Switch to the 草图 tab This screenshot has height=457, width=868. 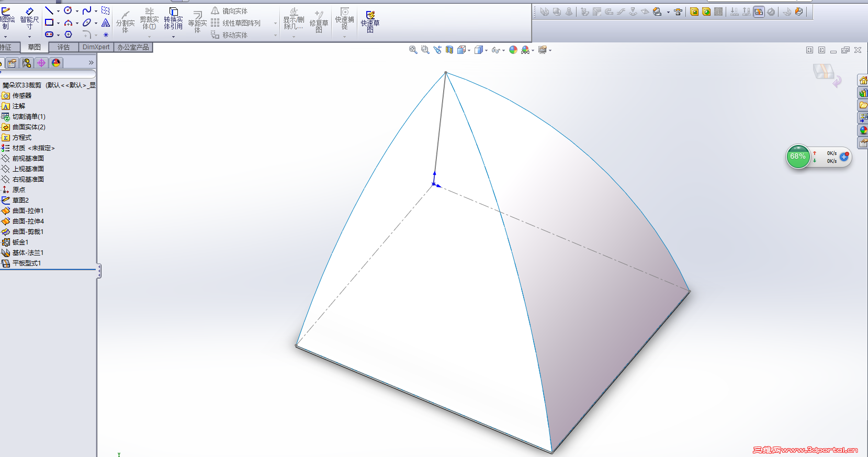point(35,47)
